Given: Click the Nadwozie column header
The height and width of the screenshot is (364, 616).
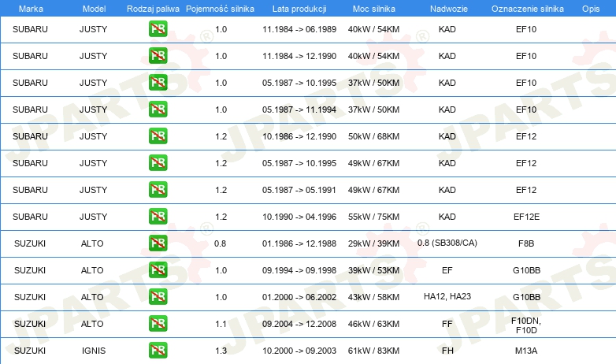Looking at the screenshot, I should coord(449,9).
